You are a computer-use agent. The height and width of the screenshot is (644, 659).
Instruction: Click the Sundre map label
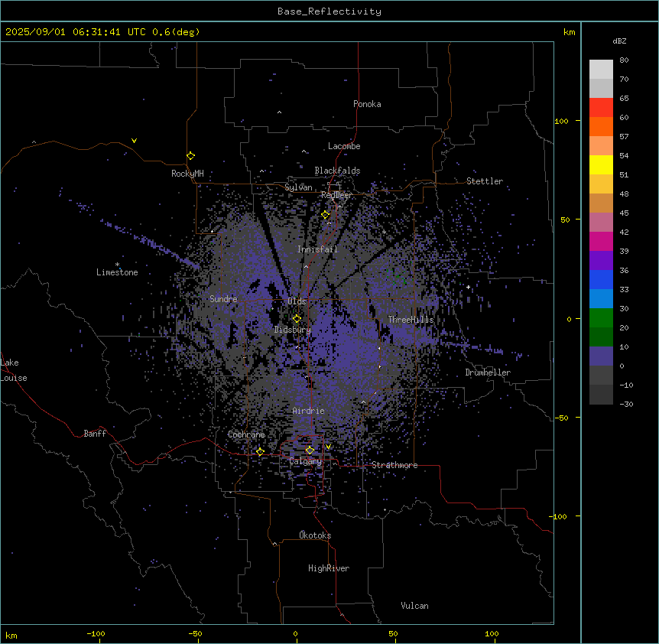(x=223, y=299)
